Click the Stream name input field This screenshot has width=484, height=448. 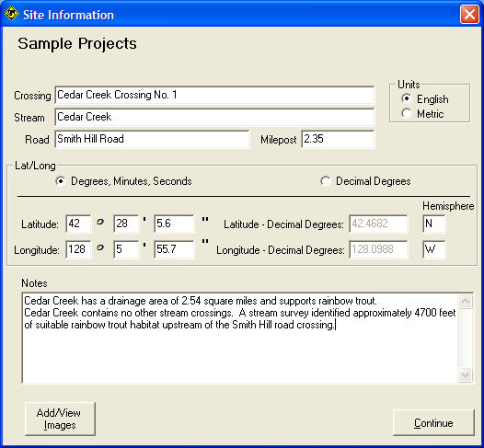click(214, 117)
